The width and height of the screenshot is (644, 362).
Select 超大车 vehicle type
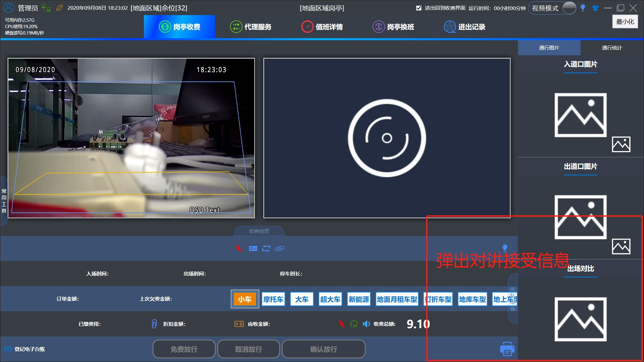point(330,299)
